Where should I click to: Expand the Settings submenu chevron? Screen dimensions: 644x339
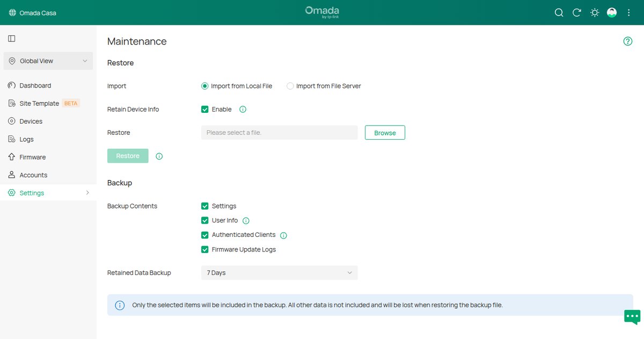[x=87, y=193]
